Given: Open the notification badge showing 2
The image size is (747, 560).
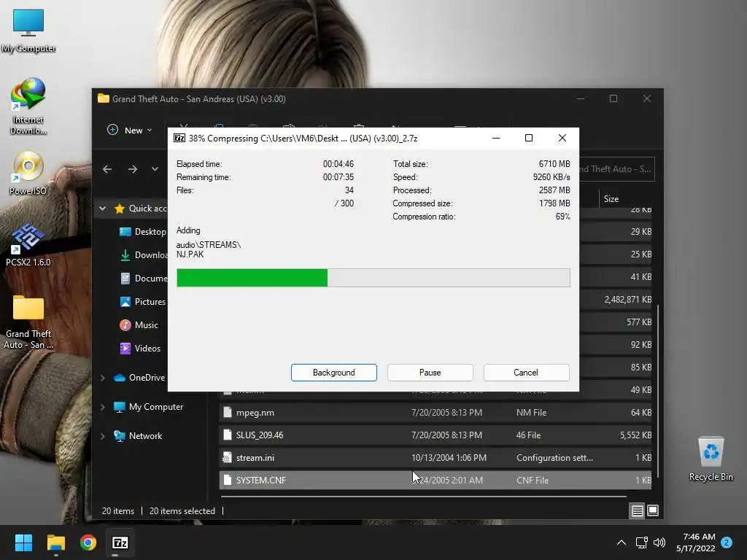Looking at the screenshot, I should pos(727,542).
